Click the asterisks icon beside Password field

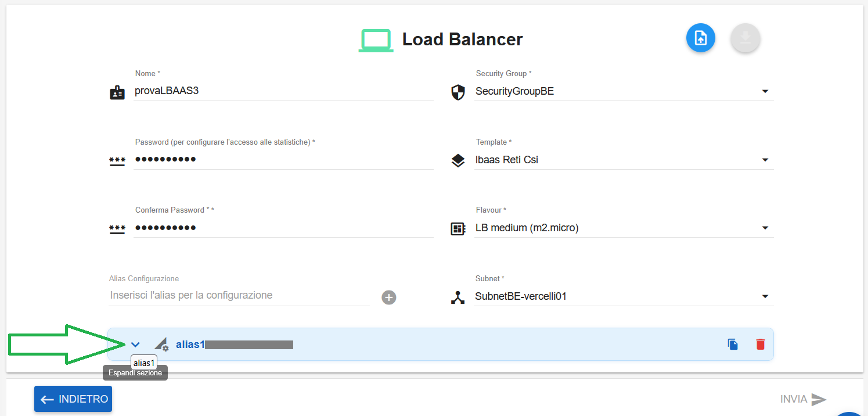point(117,161)
